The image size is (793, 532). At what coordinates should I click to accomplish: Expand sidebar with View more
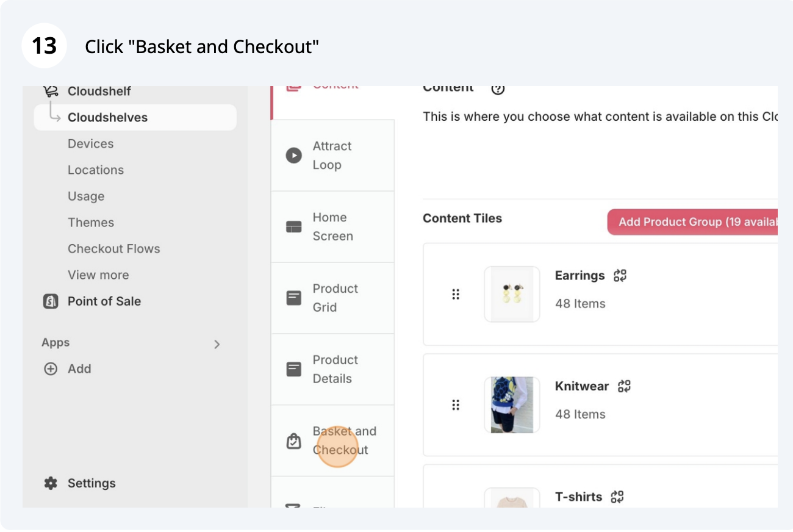(x=98, y=275)
